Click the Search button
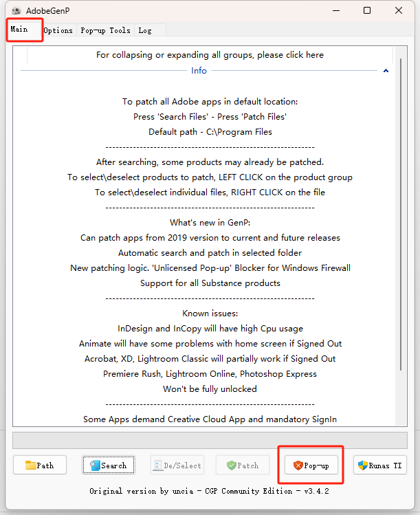The width and height of the screenshot is (420, 515). click(109, 465)
